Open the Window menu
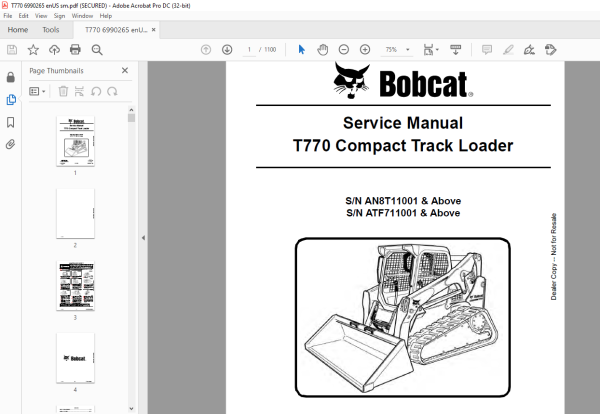 point(82,16)
